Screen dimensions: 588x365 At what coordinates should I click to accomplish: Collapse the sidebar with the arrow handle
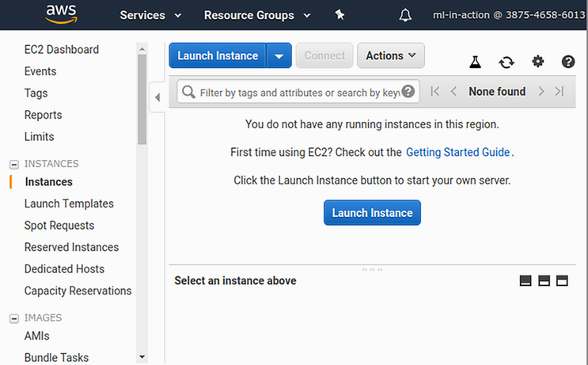pos(157,97)
